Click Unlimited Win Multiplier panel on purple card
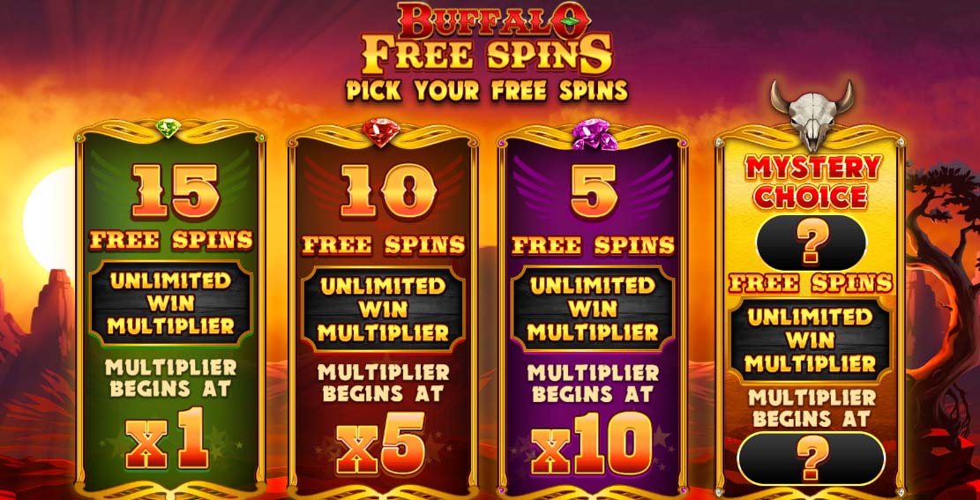Viewport: 980px width, 500px height. [593, 310]
